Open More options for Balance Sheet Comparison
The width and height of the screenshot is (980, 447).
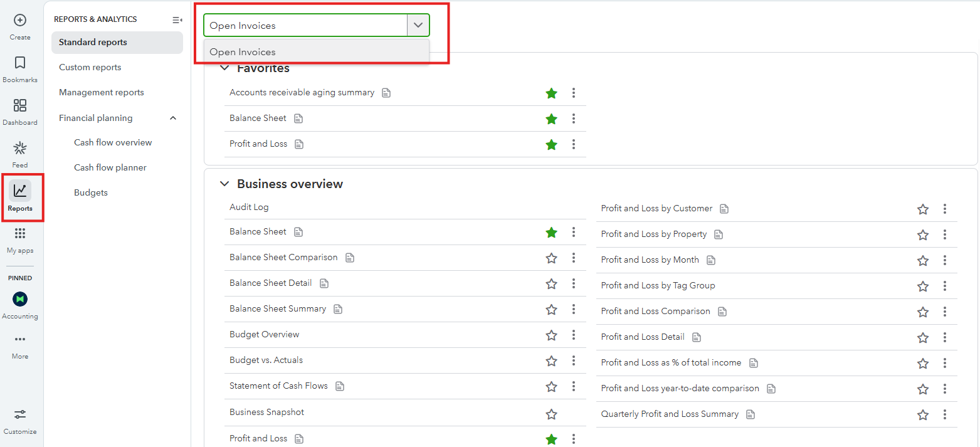click(574, 258)
